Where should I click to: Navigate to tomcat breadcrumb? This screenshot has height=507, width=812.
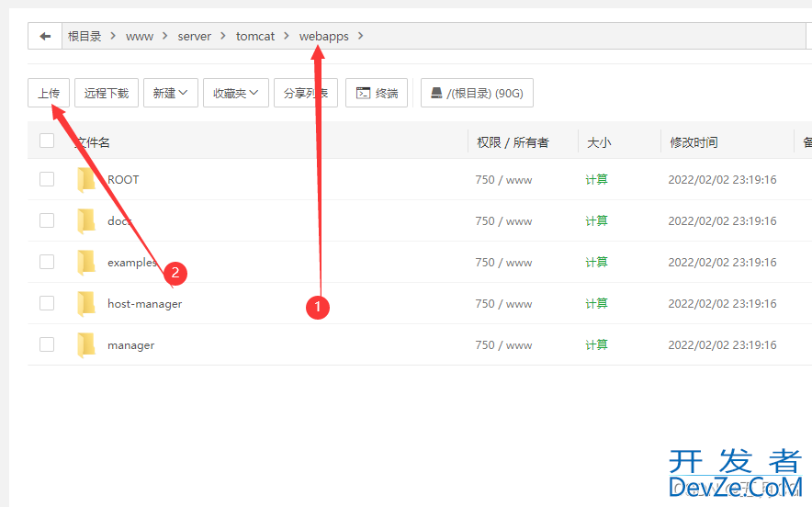(x=255, y=36)
